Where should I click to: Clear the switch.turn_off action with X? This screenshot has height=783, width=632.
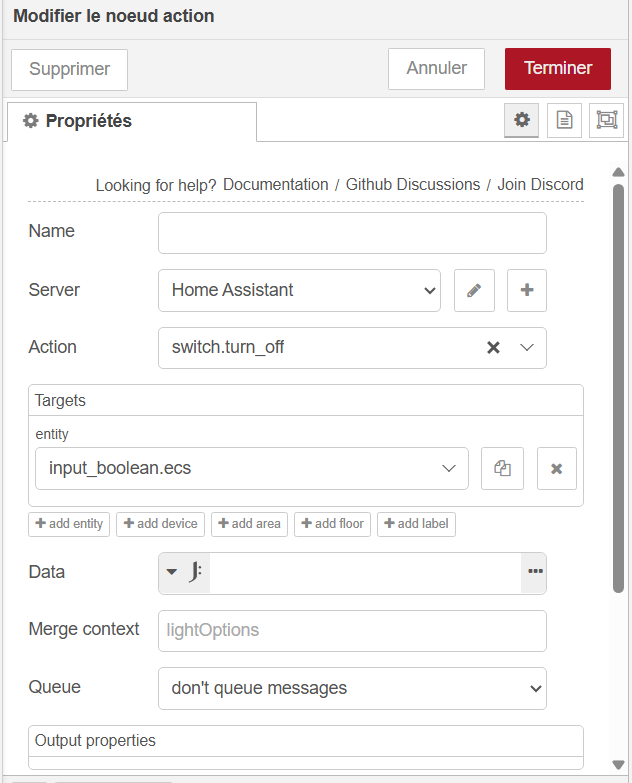(x=493, y=348)
